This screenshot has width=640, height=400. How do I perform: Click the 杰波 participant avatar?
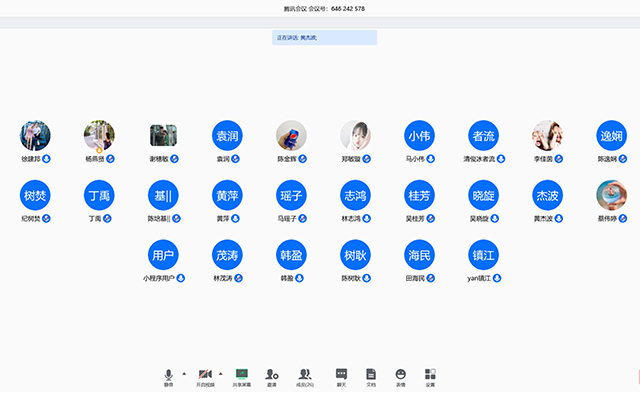[x=548, y=195]
